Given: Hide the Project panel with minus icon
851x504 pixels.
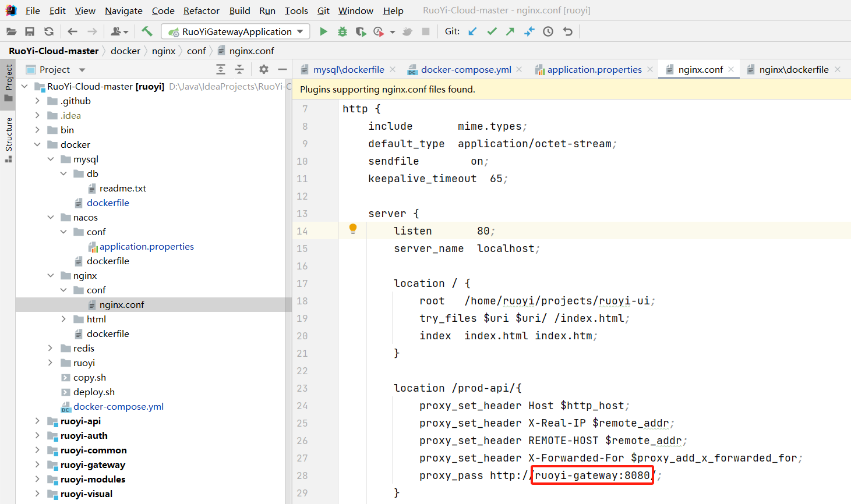Looking at the screenshot, I should pyautogui.click(x=283, y=69).
